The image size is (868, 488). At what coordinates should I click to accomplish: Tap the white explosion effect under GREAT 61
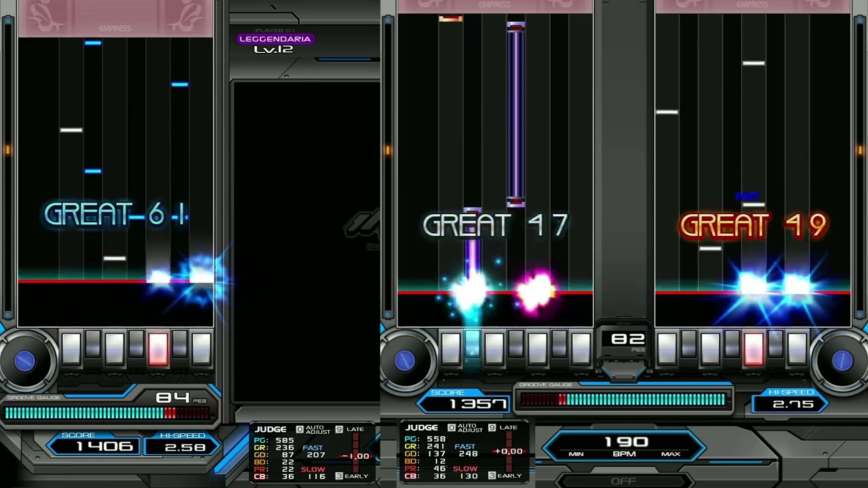click(160, 277)
